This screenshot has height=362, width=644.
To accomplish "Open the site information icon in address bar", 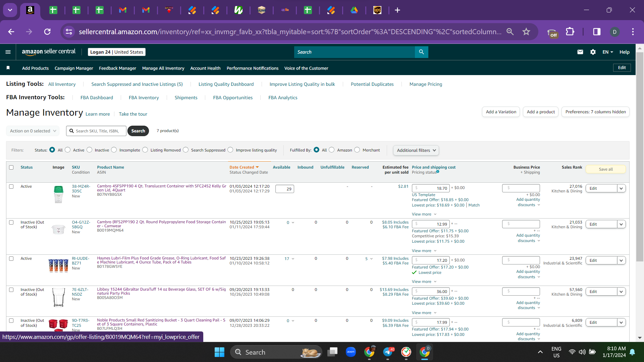I will pos(69,32).
